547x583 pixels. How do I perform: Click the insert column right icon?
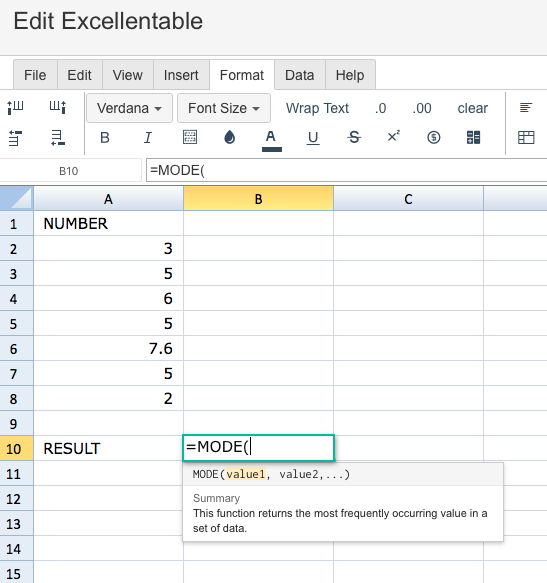click(x=58, y=107)
